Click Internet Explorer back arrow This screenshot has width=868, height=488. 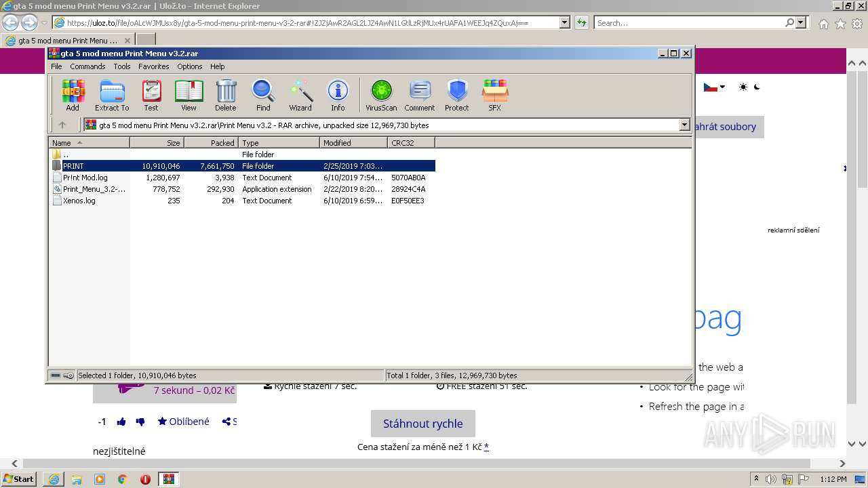pos(11,22)
